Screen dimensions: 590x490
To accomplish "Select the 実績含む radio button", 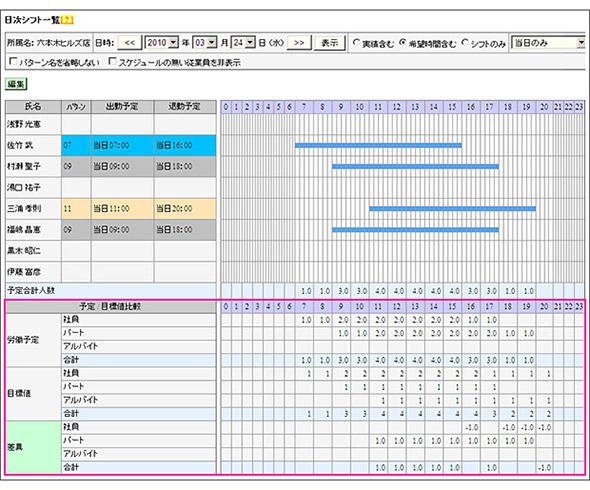I will pos(356,43).
